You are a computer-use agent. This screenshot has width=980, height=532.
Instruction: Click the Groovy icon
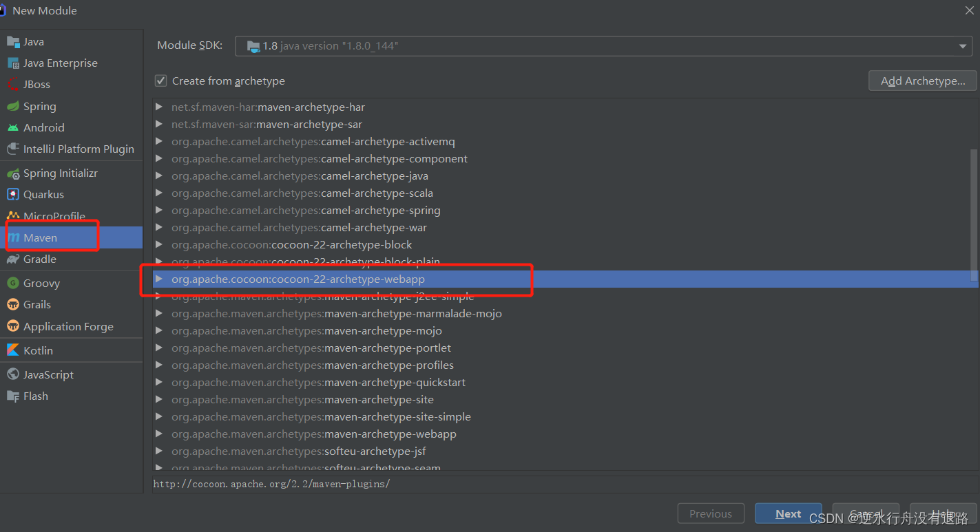pos(13,283)
